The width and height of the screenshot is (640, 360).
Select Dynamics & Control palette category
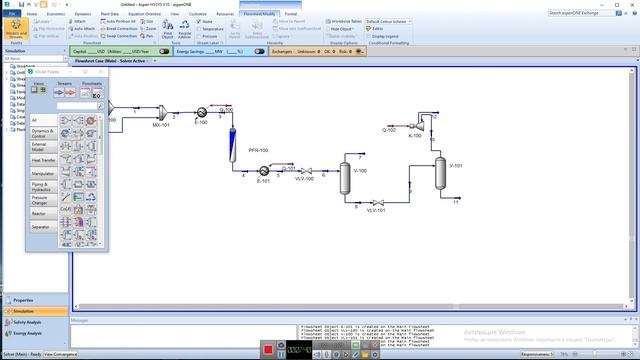tap(43, 133)
